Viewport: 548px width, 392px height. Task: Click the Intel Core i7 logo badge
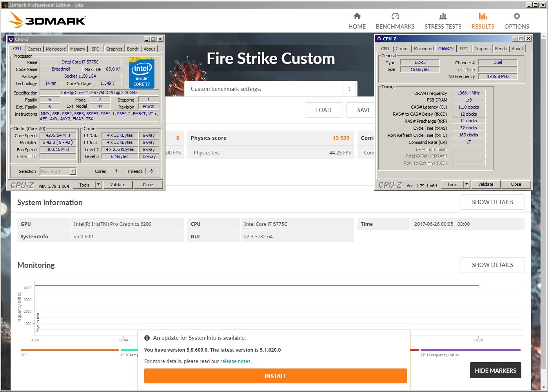coord(142,73)
